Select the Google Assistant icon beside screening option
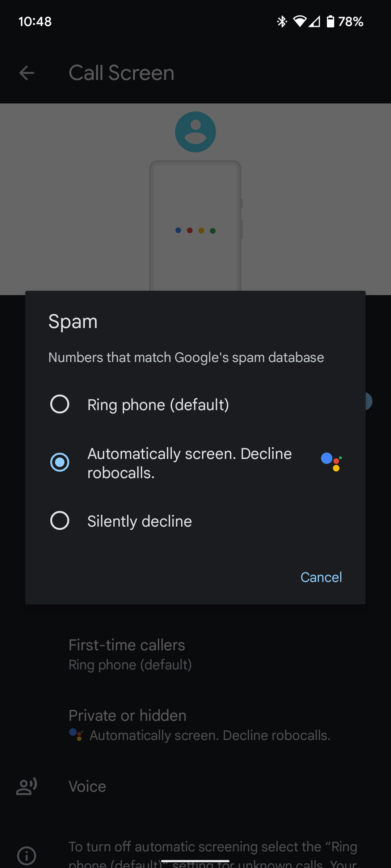This screenshot has height=868, width=391. pyautogui.click(x=330, y=462)
